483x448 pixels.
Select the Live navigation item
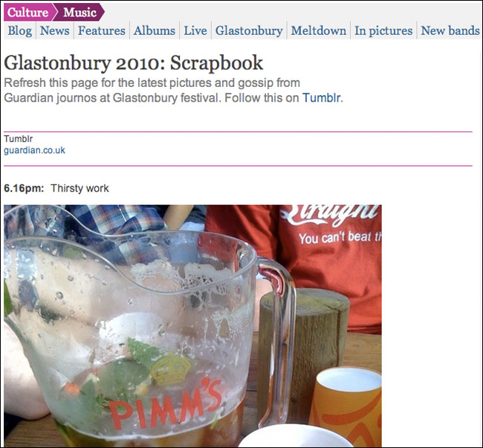point(195,30)
